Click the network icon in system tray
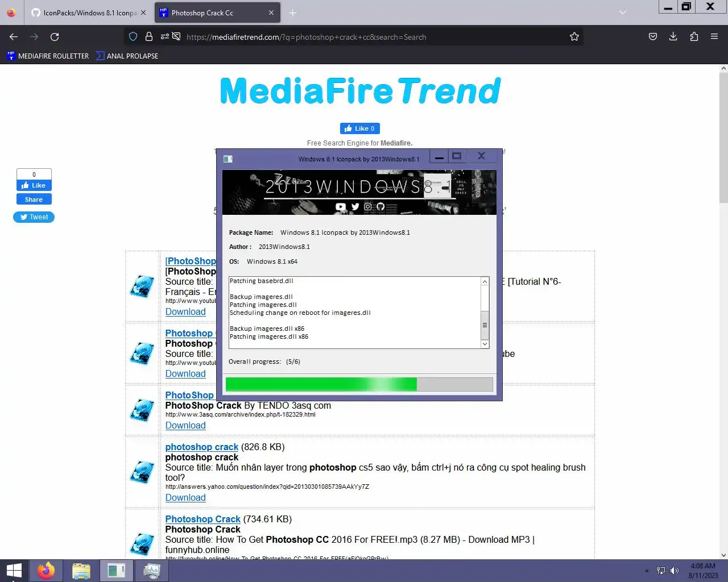 click(x=661, y=571)
